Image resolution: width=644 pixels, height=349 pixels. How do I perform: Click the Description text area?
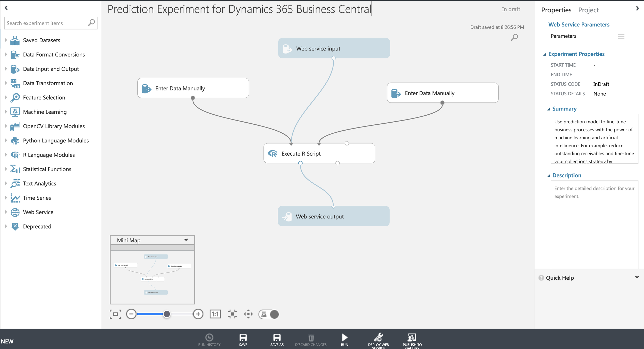(x=594, y=225)
